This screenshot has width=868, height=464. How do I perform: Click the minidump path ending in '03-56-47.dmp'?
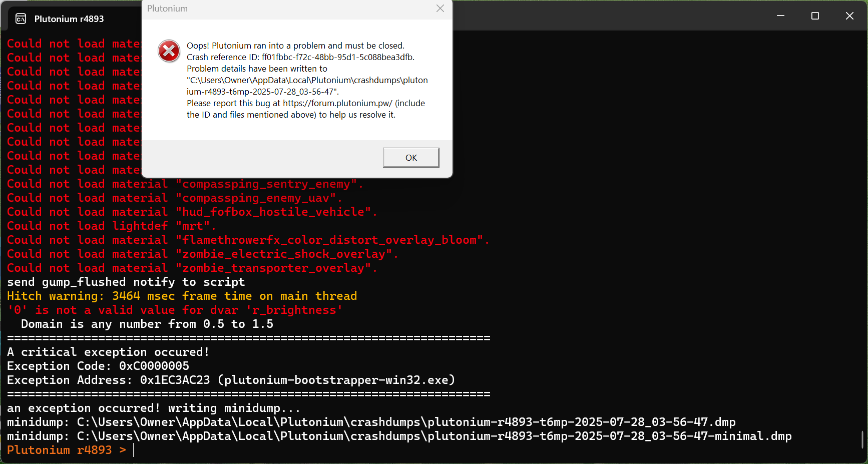pos(371,422)
